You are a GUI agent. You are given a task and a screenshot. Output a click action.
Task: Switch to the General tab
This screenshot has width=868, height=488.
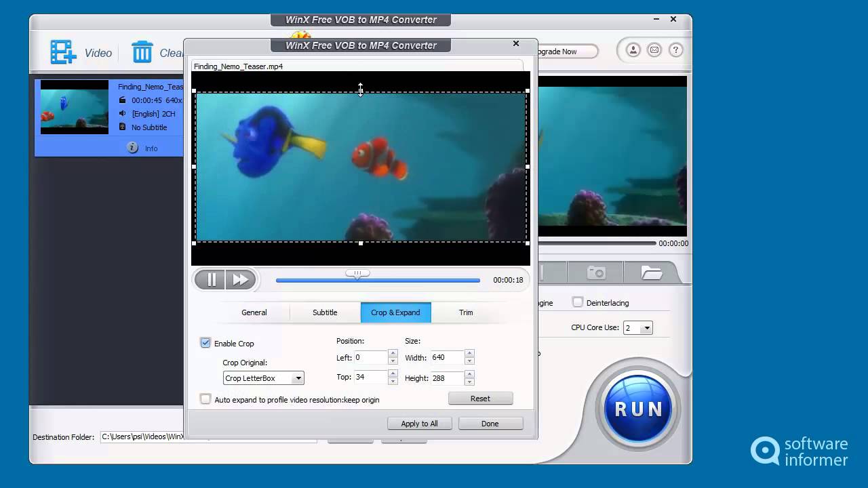coord(254,312)
